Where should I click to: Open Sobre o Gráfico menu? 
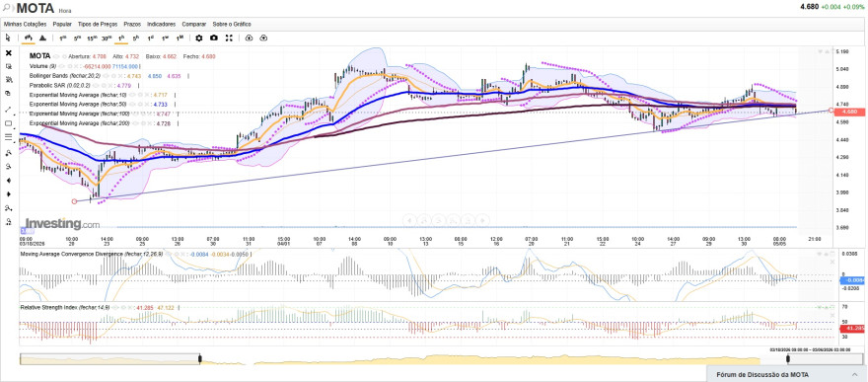click(232, 25)
